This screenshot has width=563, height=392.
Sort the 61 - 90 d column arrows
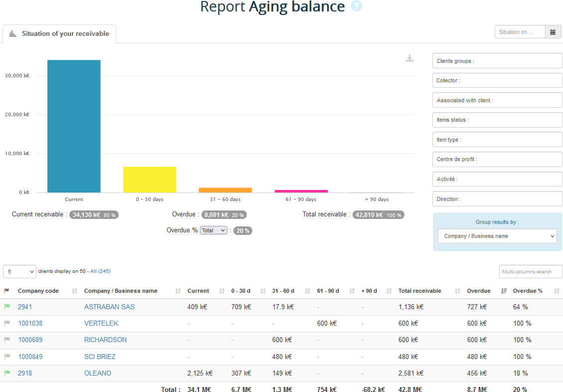pos(352,291)
